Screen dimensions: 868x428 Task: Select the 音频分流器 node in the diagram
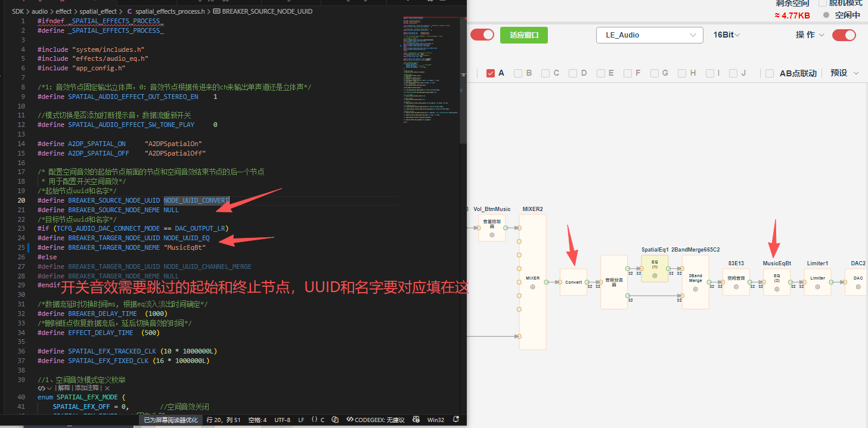click(x=614, y=282)
